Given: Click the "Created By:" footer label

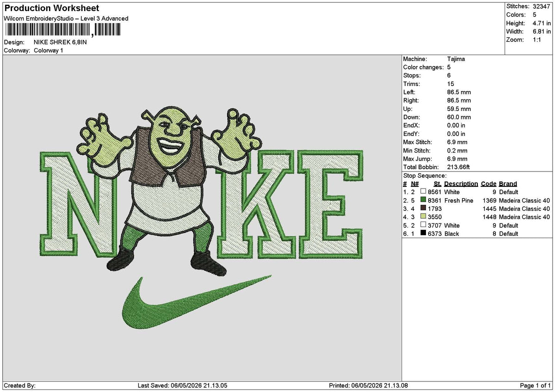Looking at the screenshot, I should 19,385.
